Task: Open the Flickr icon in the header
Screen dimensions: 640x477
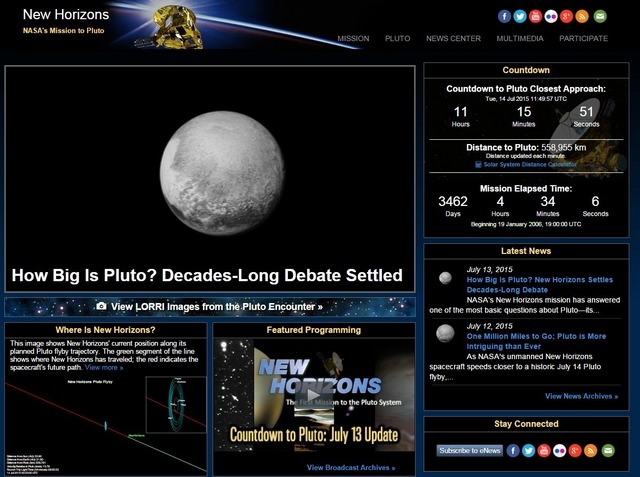Action: (551, 16)
